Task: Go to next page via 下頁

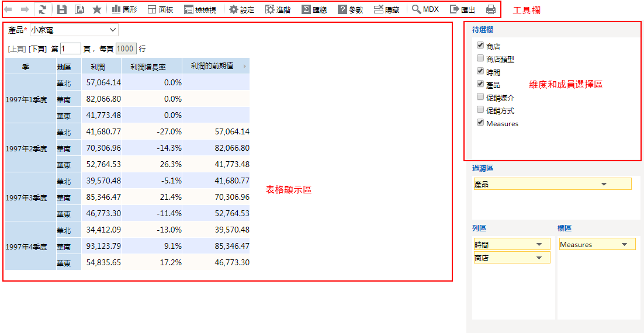Action: pos(37,49)
